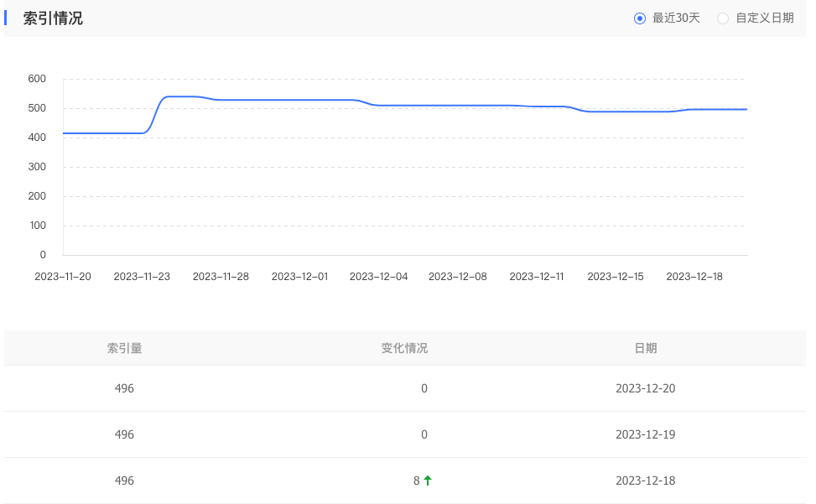This screenshot has width=816, height=504.
Task: Click the 索引情况 section title
Action: tap(53, 18)
